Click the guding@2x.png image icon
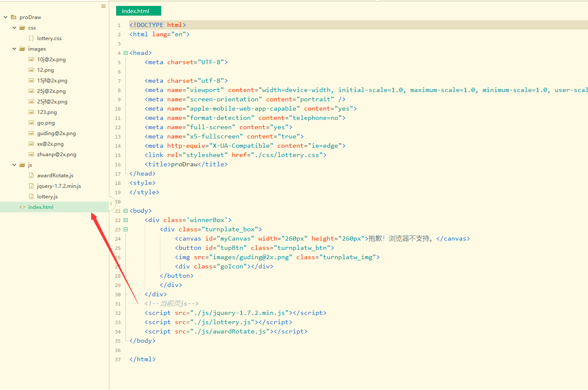This screenshot has width=588, height=390. [x=31, y=133]
